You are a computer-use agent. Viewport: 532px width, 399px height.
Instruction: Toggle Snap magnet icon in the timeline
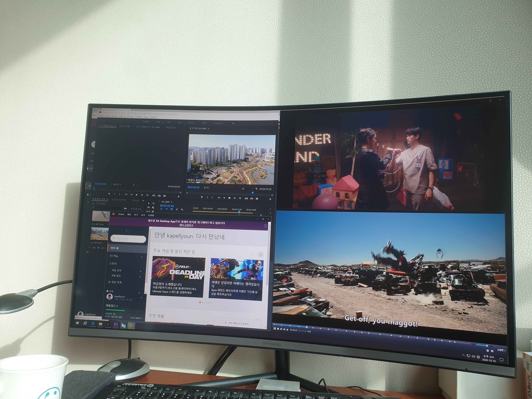[x=166, y=209]
